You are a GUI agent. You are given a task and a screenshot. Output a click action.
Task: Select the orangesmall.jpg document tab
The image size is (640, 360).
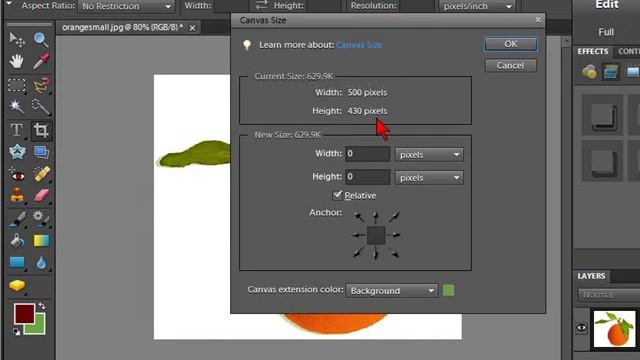pos(122,27)
